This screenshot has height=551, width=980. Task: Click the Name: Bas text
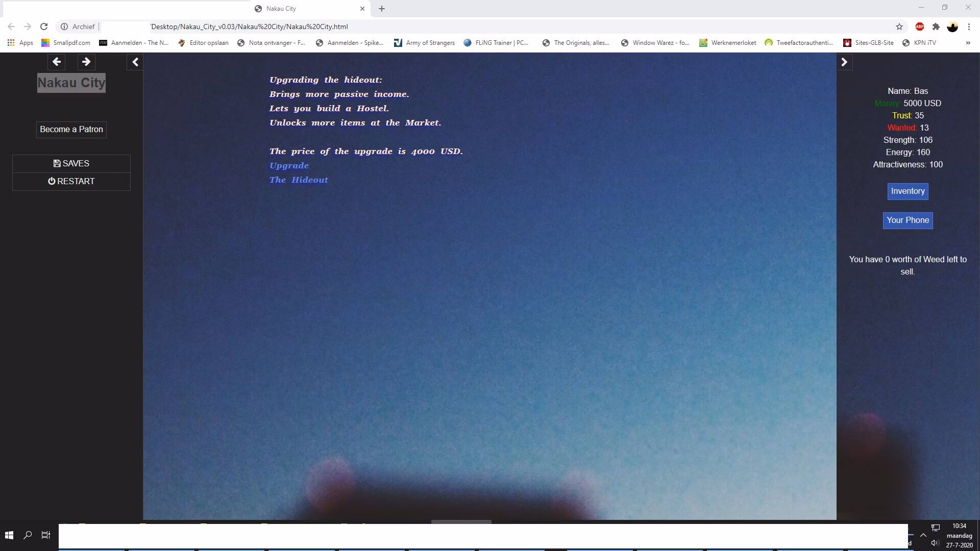(908, 91)
